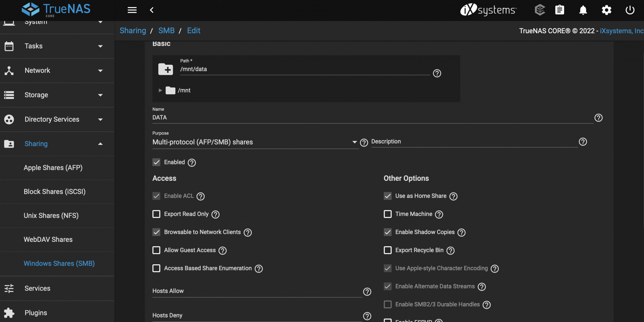This screenshot has height=322, width=644.
Task: Show help for the Purpose dropdown
Action: click(x=364, y=143)
